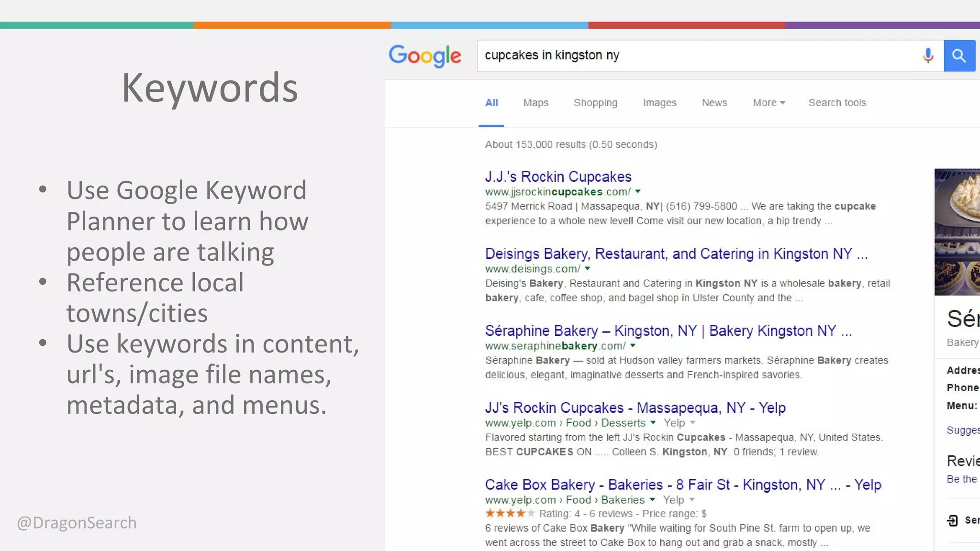Click the bakery pie photo in knowledge panel
This screenshot has width=980, height=551.
pos(957,232)
